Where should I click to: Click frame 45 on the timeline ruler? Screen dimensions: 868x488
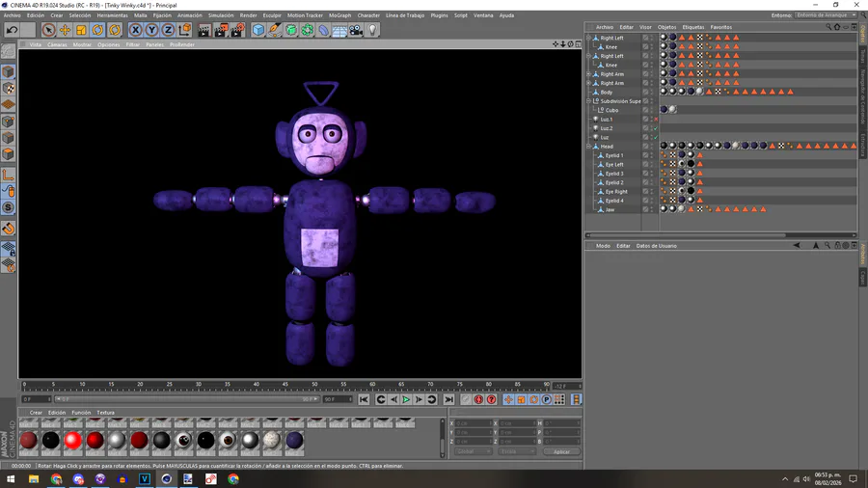[285, 384]
